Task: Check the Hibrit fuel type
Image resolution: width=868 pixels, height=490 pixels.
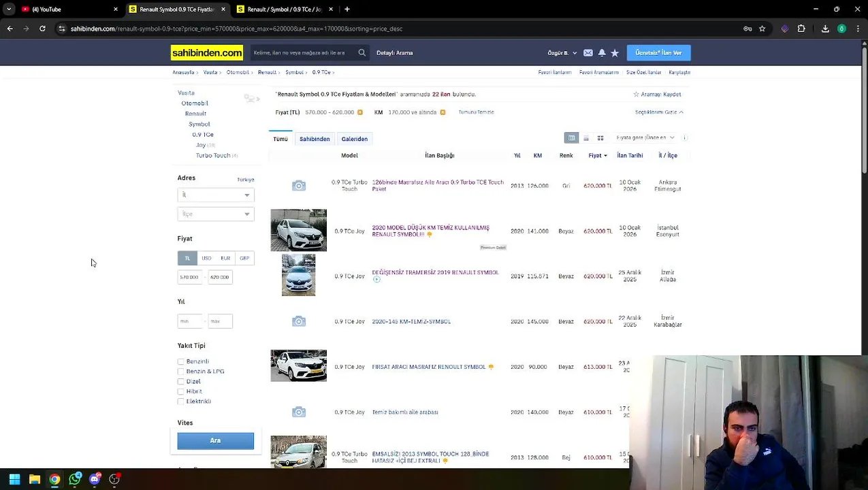Action: 180,392
